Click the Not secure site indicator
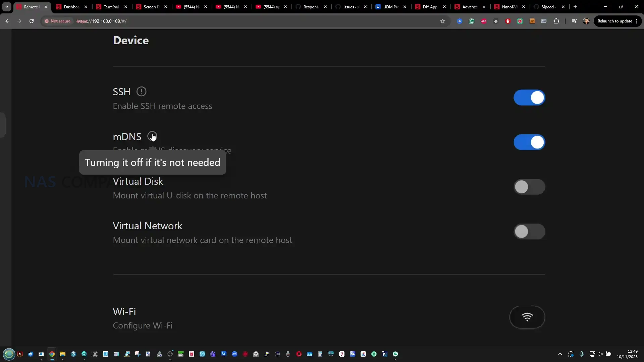Image resolution: width=644 pixels, height=362 pixels. tap(58, 21)
